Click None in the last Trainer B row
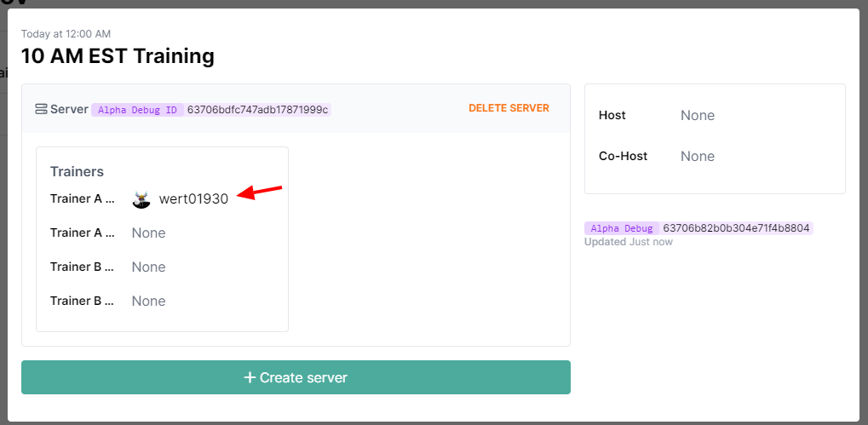 (148, 302)
